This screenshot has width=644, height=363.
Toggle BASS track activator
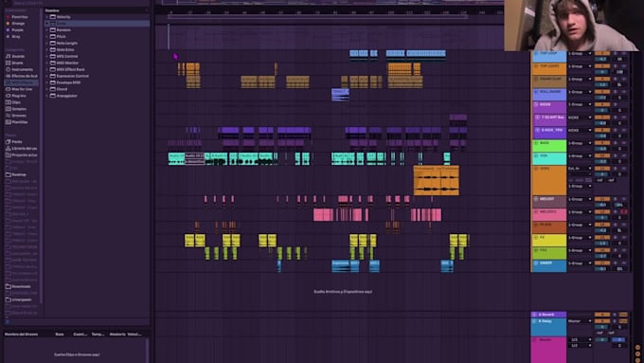pos(602,143)
